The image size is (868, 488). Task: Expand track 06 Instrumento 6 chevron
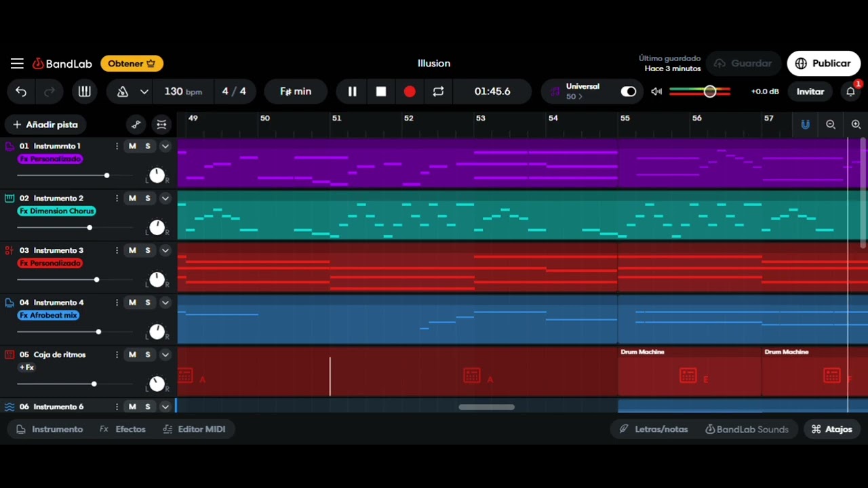coord(165,407)
